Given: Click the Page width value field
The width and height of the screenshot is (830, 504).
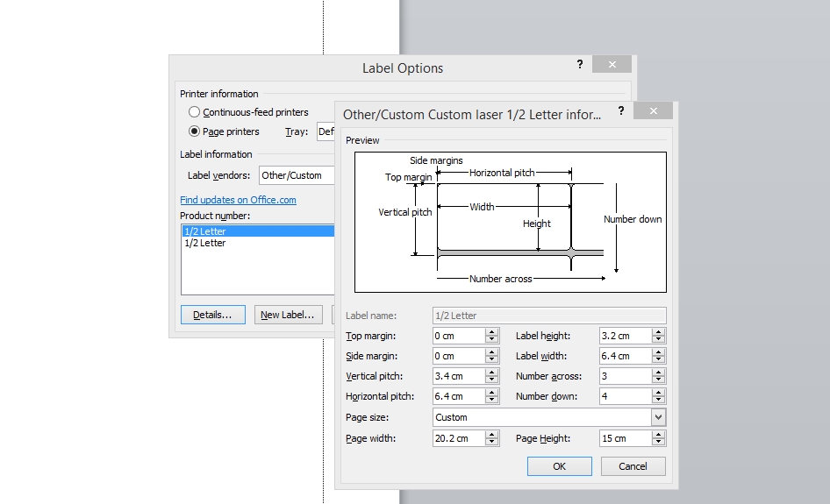Looking at the screenshot, I should coord(459,438).
